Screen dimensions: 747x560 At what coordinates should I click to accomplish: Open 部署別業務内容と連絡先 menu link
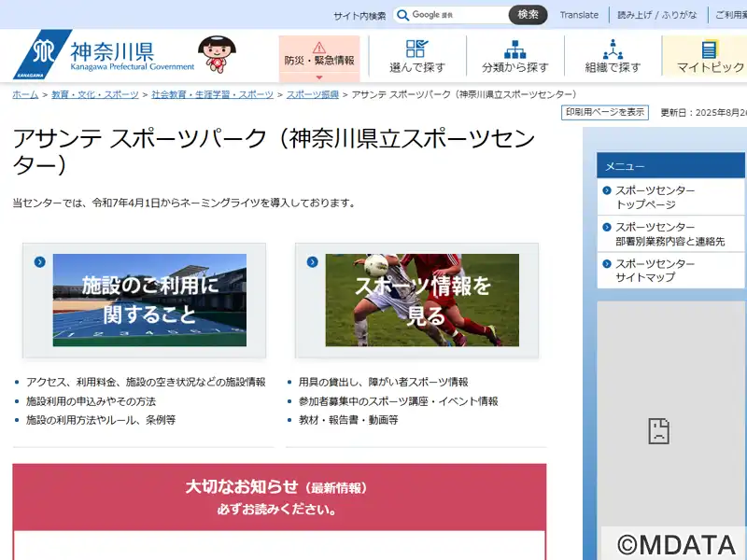pos(670,234)
